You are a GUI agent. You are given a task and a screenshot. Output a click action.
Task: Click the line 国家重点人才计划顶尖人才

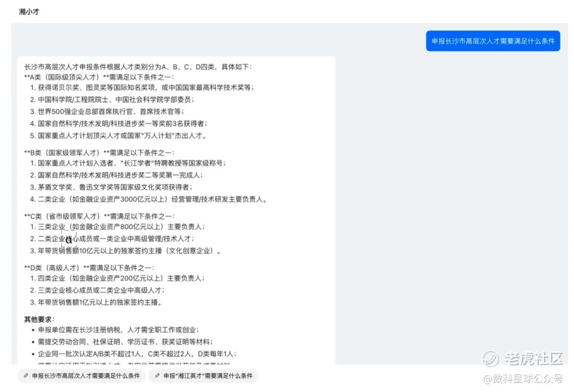(118, 136)
